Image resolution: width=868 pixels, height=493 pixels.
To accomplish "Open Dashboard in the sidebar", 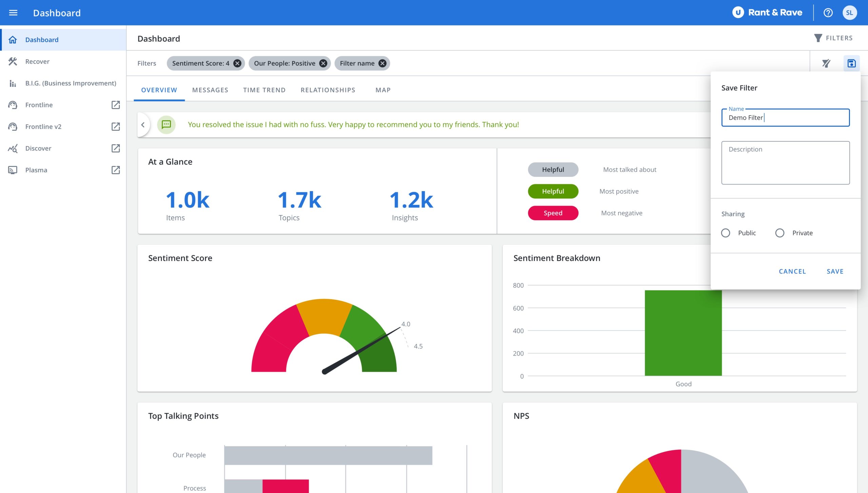I will [64, 40].
